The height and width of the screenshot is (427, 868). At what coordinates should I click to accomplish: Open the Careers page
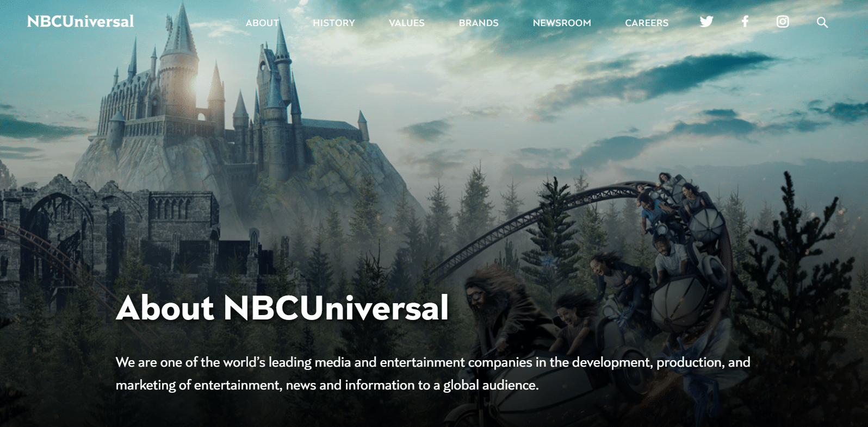coord(647,23)
